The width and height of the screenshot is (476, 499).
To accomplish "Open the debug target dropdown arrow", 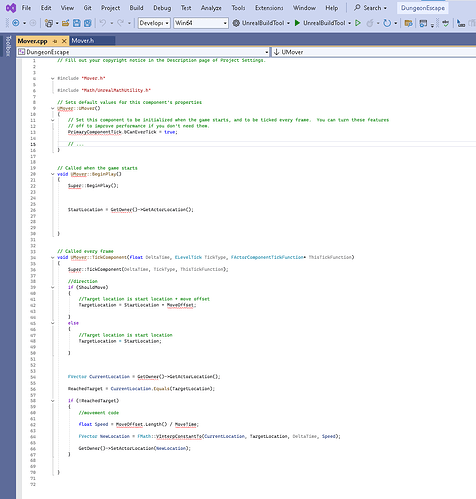I will tap(349, 23).
